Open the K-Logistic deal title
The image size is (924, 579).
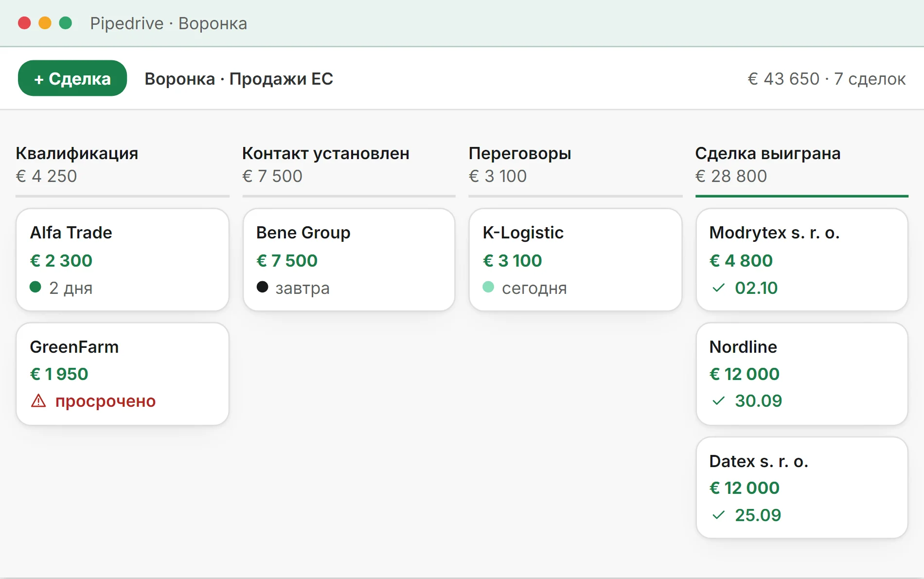point(523,233)
